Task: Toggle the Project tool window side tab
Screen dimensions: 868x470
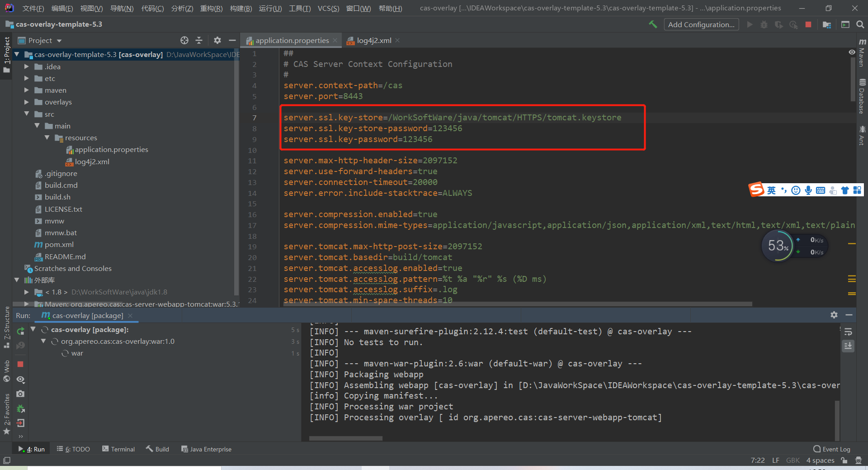Action: pos(6,55)
